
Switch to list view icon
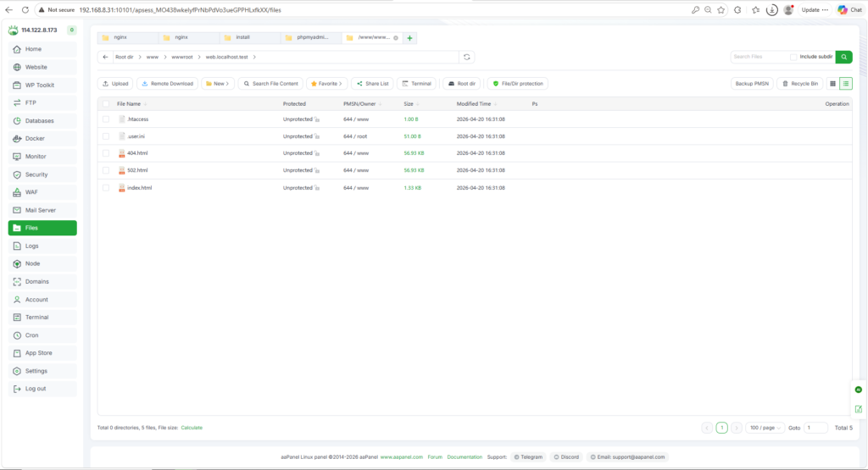tap(846, 84)
